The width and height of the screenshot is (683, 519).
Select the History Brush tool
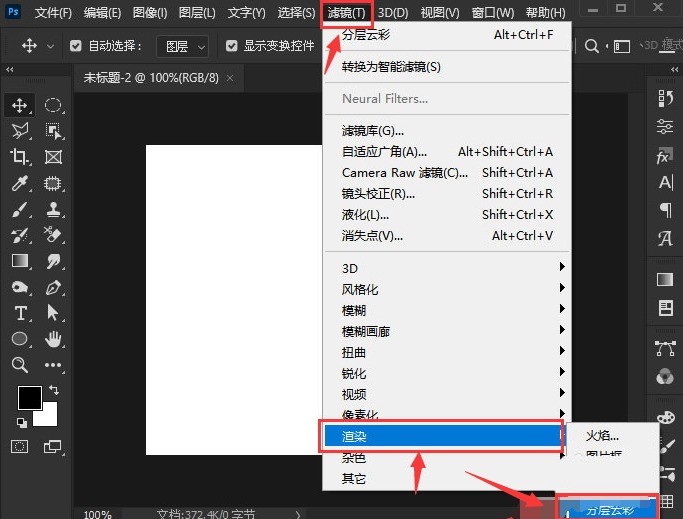click(x=20, y=235)
